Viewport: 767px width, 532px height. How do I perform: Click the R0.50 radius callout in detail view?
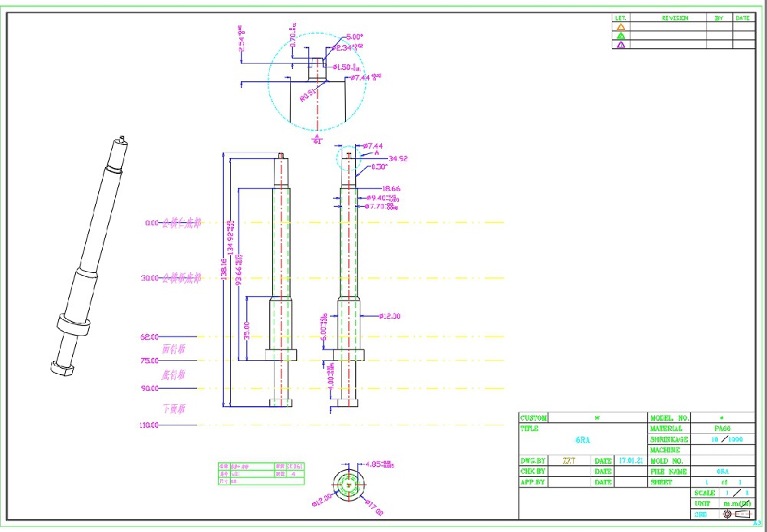(308, 94)
